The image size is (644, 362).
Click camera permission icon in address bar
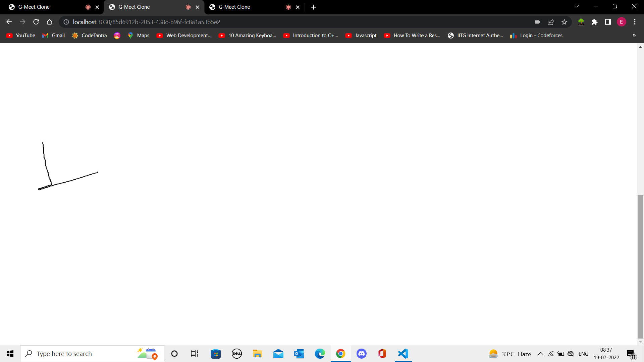point(537,22)
